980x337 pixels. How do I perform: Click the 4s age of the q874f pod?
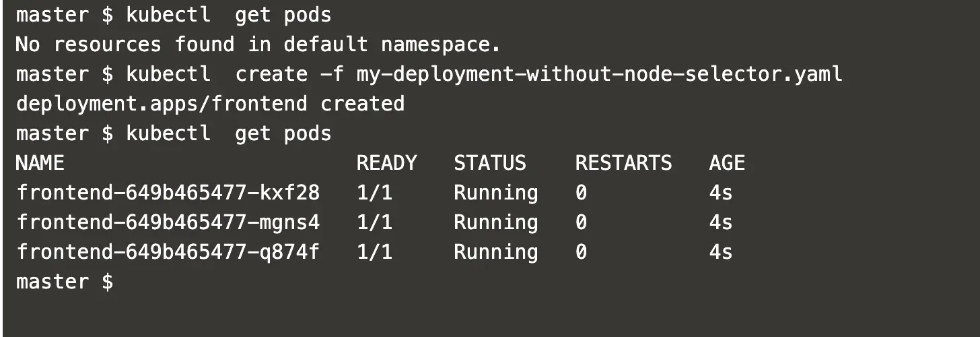click(x=720, y=252)
